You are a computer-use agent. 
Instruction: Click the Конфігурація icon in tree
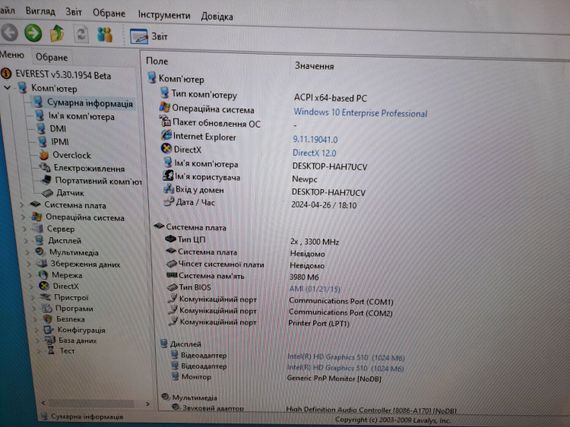point(48,330)
